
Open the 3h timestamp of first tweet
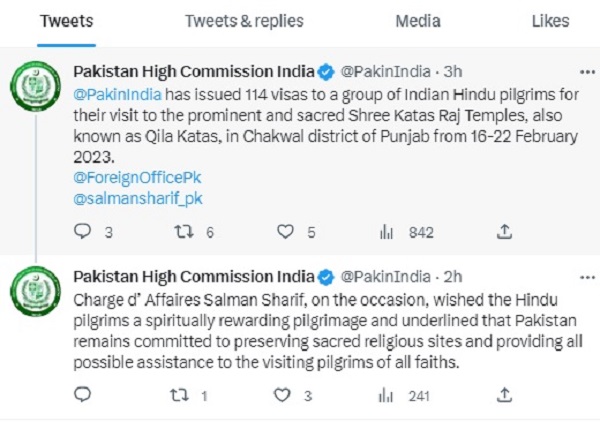452,72
